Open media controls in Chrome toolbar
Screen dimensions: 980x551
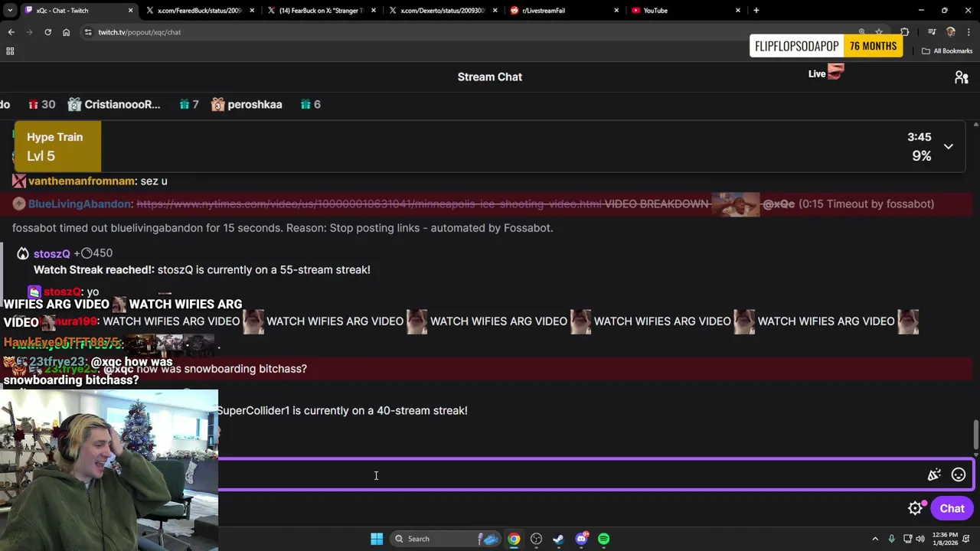(x=932, y=32)
